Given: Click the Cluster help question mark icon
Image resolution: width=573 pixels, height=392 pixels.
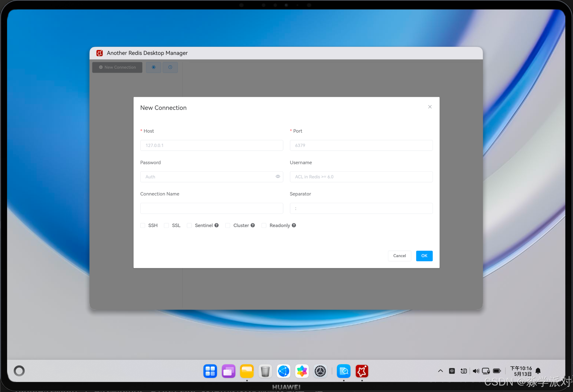Looking at the screenshot, I should pyautogui.click(x=253, y=225).
